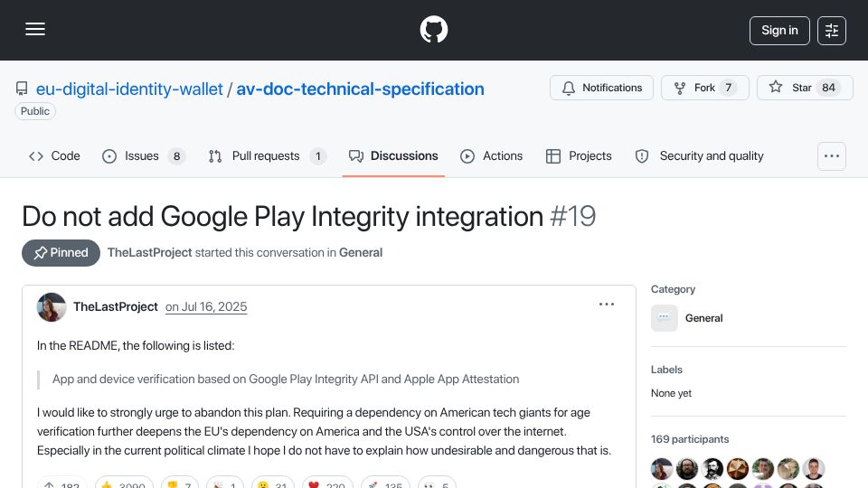Image resolution: width=868 pixels, height=488 pixels.
Task: Add rocket reaction showing 135
Action: click(385, 483)
